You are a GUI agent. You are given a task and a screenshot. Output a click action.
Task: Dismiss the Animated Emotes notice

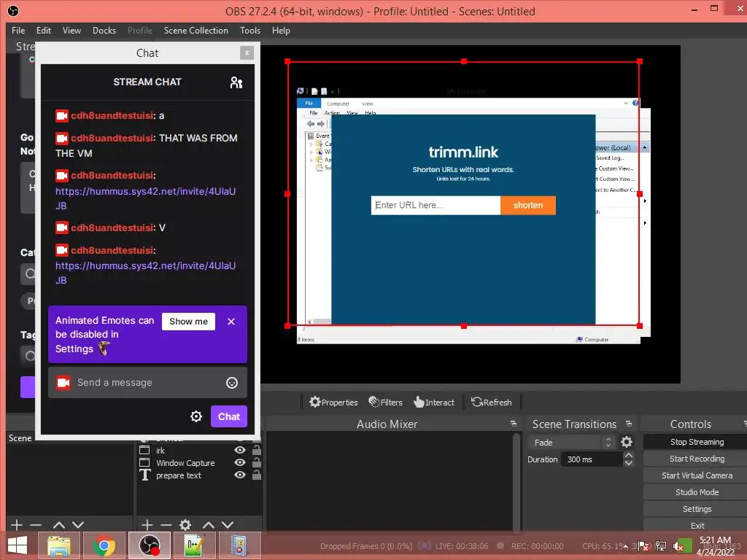coord(231,322)
